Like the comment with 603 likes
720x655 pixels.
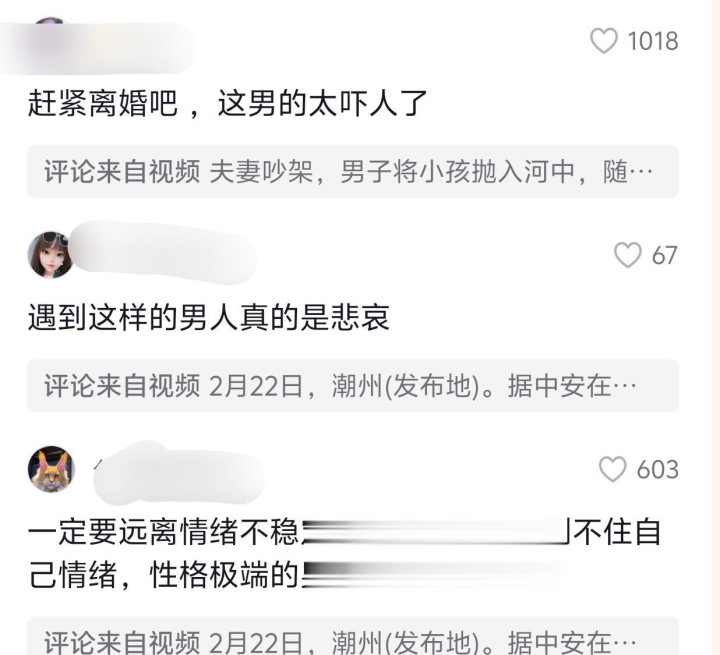click(613, 469)
